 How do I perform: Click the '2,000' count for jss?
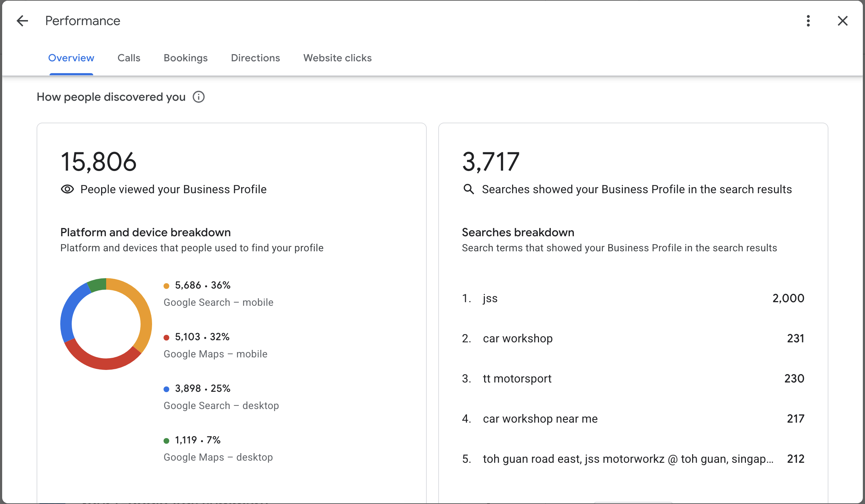tap(788, 298)
